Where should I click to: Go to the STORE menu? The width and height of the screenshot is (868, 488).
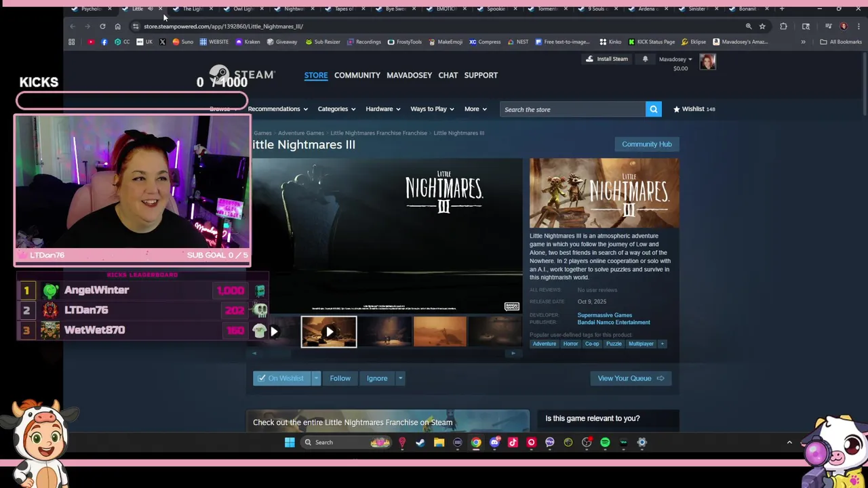[316, 75]
